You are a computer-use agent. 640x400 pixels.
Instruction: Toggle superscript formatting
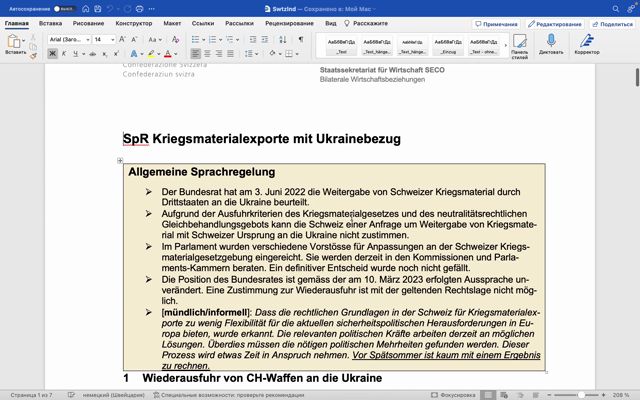pyautogui.click(x=116, y=53)
